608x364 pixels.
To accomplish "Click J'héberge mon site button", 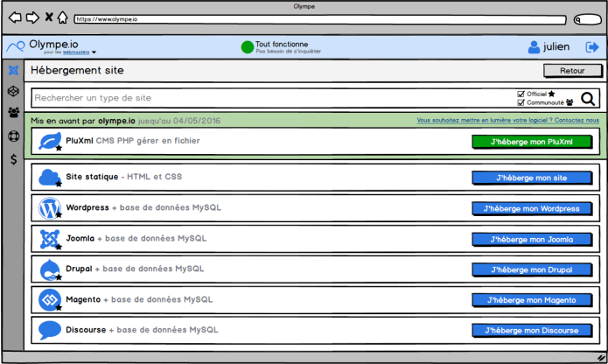I will (532, 178).
